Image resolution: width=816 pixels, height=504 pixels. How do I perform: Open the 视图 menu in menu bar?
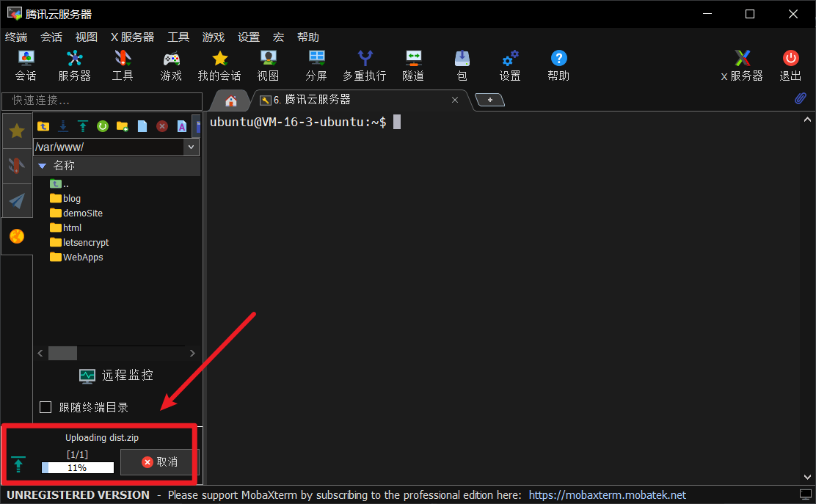tap(87, 37)
